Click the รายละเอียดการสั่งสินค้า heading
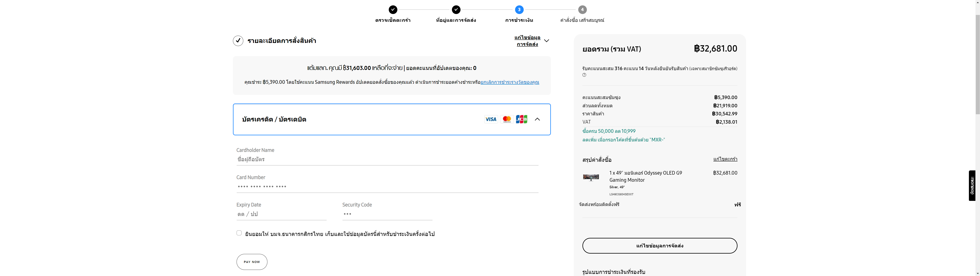 pyautogui.click(x=282, y=41)
